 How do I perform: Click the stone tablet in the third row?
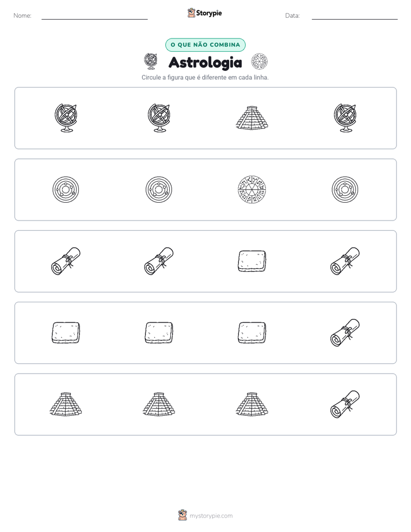coord(252,261)
